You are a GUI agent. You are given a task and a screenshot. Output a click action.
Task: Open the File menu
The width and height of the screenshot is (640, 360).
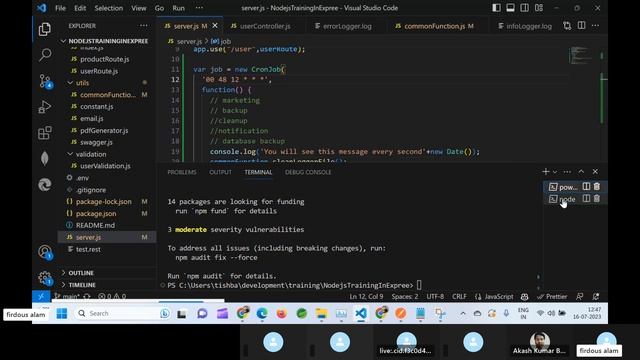[60, 8]
